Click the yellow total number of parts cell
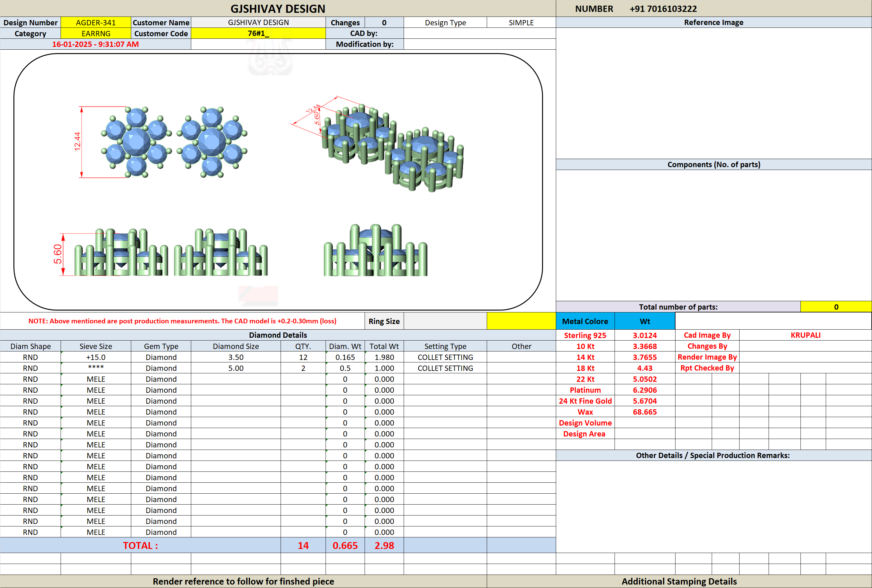The image size is (872, 588). [836, 307]
